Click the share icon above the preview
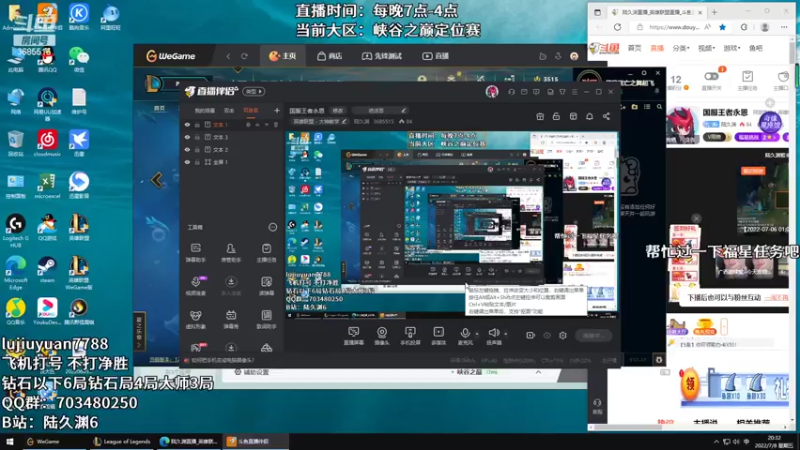The width and height of the screenshot is (800, 450). [606, 116]
